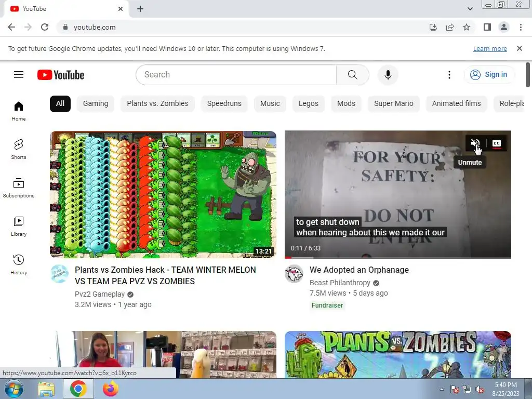Click the install app icon in address bar
This screenshot has height=399, width=532.
(433, 27)
